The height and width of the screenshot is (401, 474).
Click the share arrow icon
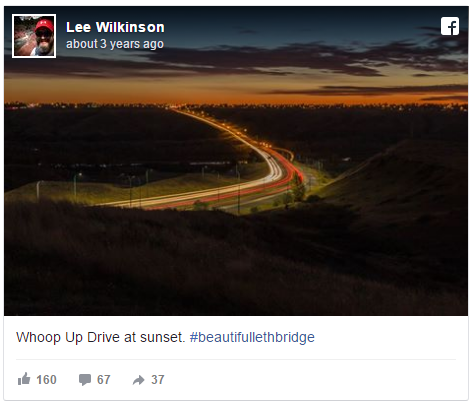click(138, 380)
